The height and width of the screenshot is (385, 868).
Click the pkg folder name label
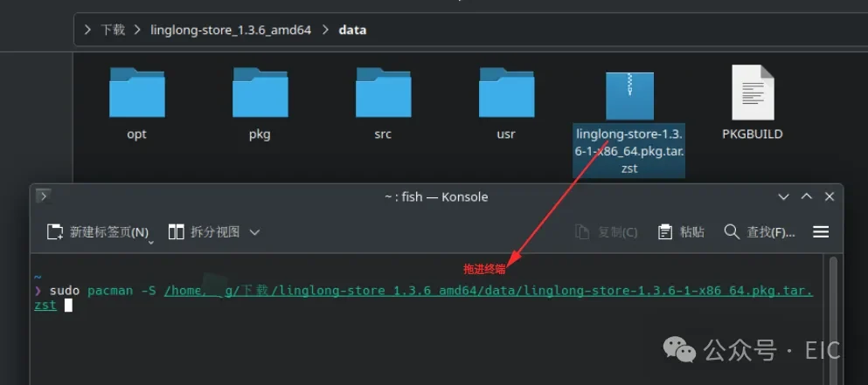[260, 134]
